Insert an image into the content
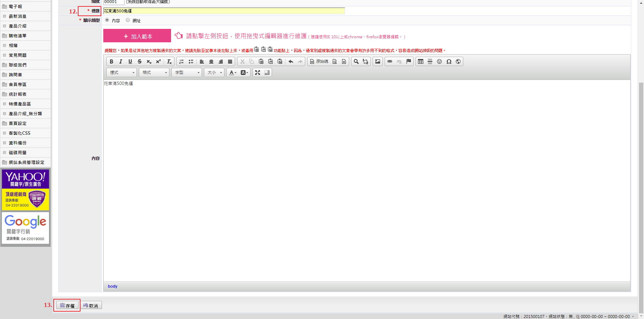Image resolution: width=644 pixels, height=319 pixels. 378,61
